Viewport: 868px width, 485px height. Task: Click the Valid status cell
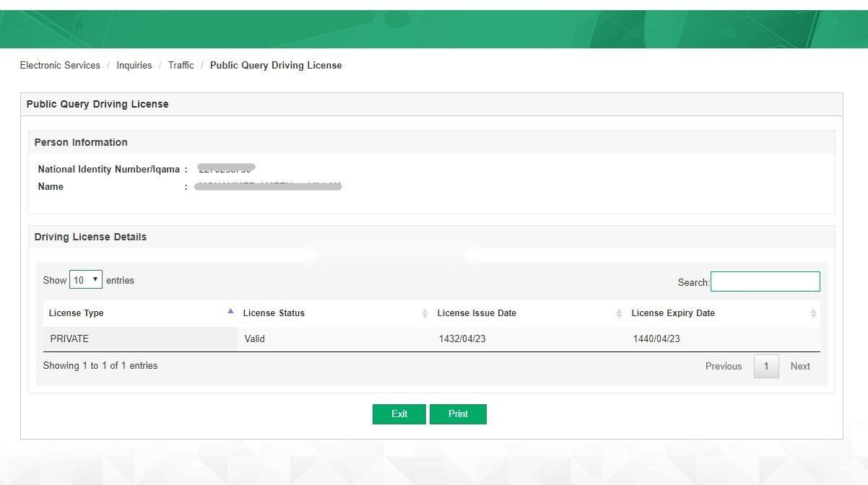click(x=334, y=338)
